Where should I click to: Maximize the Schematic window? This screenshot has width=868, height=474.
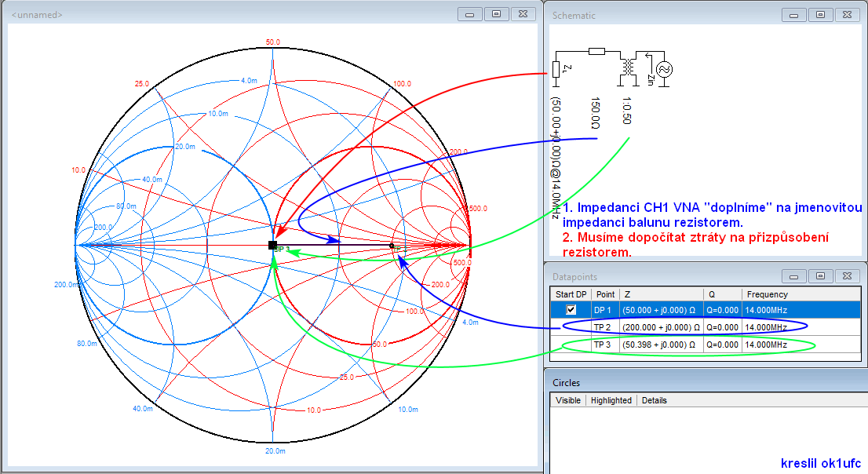tap(820, 15)
